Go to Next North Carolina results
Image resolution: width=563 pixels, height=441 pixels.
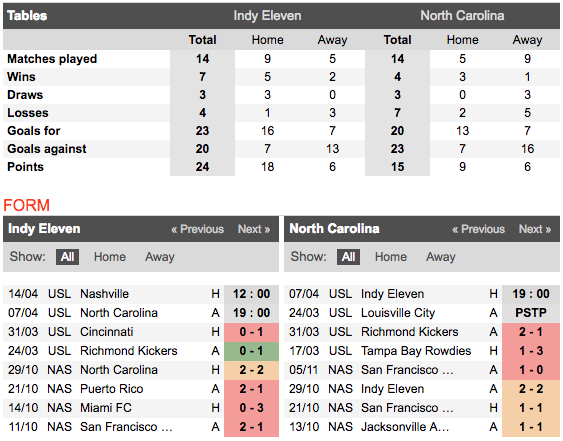click(535, 229)
